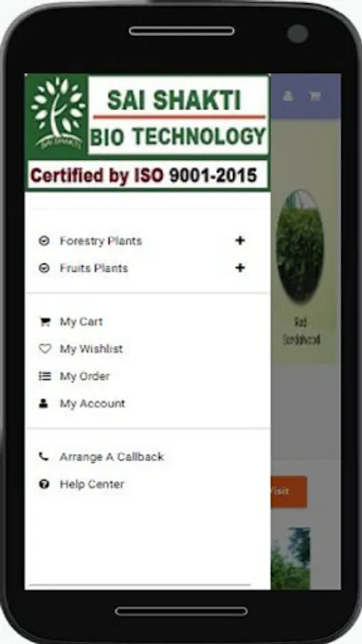Click the circled chevron beside Fruits Plants
The image size is (362, 644).
pos(44,268)
